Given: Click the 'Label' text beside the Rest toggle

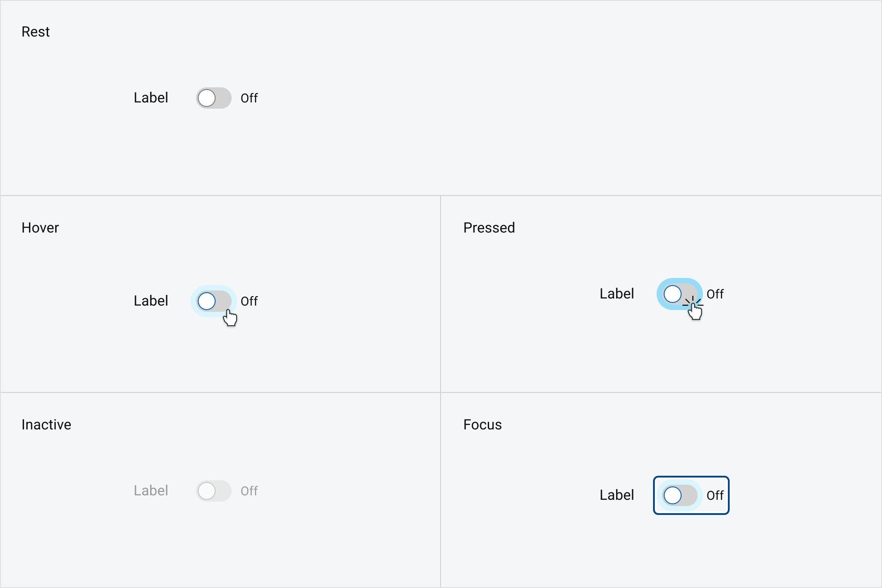Looking at the screenshot, I should 151,98.
